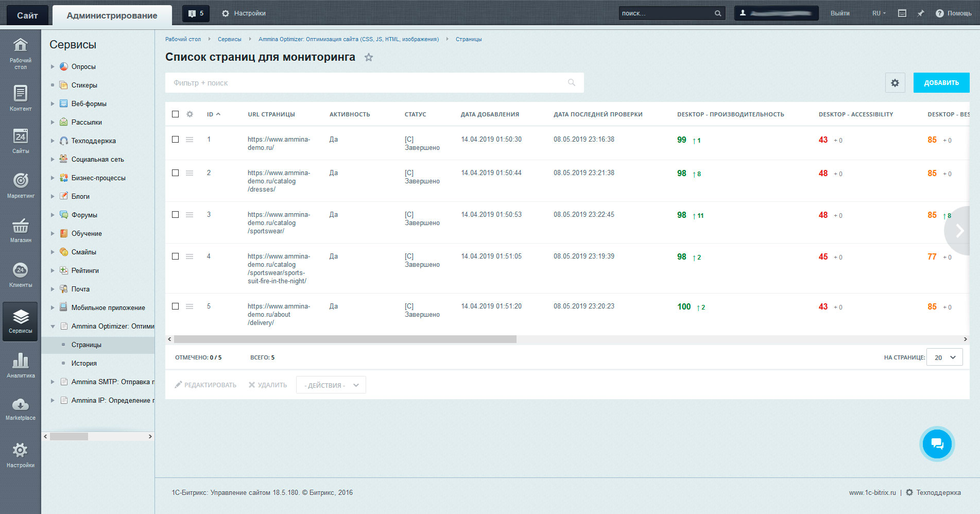Click the pin panel icon in top bar
This screenshot has width=980, height=514.
(921, 13)
